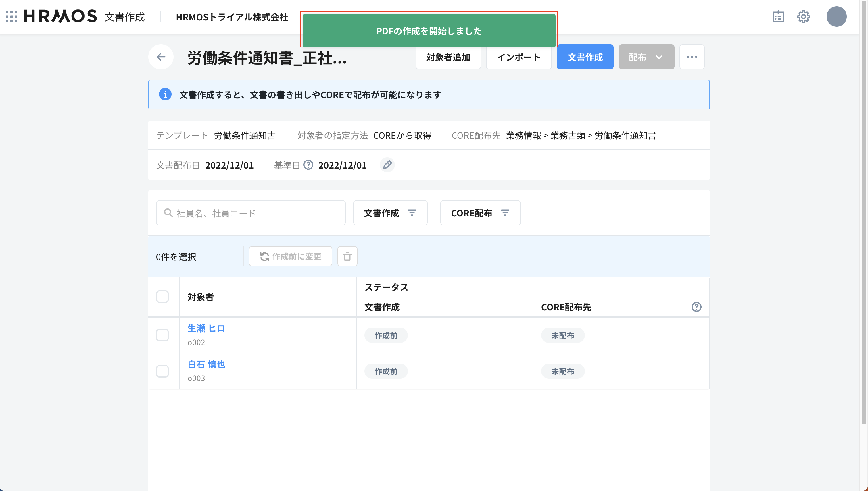The width and height of the screenshot is (868, 491).
Task: Show help for 基準日 question mark
Action: pyautogui.click(x=308, y=165)
